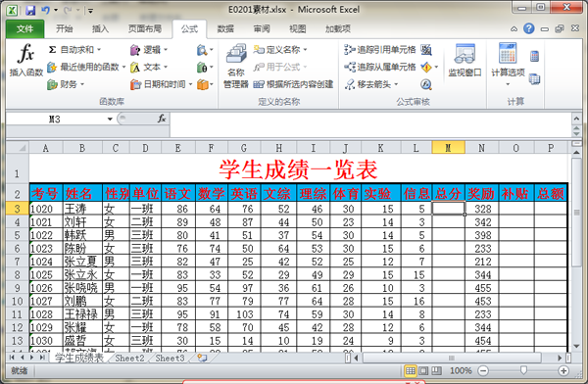Open Excel Help question mark icon

(529, 28)
